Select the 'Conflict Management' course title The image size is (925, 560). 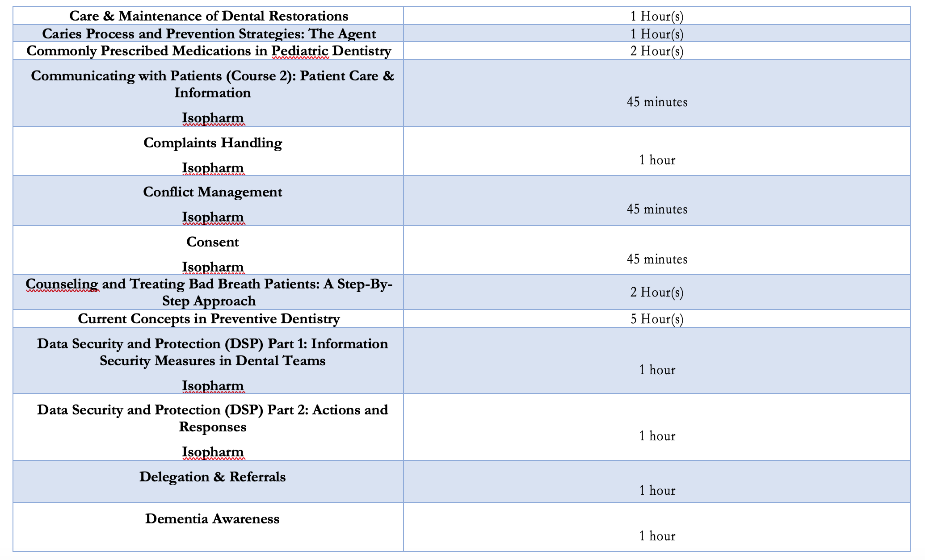pos(213,192)
